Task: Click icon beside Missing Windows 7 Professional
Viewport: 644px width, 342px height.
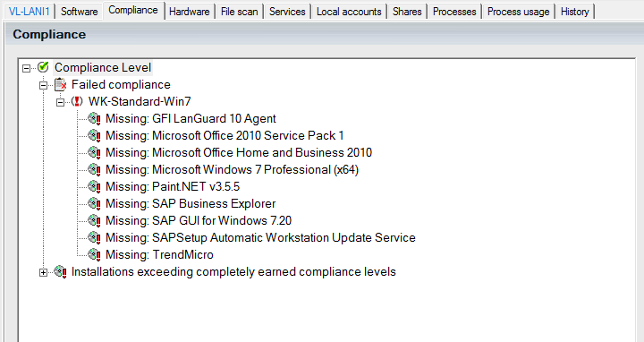Action: [95, 169]
